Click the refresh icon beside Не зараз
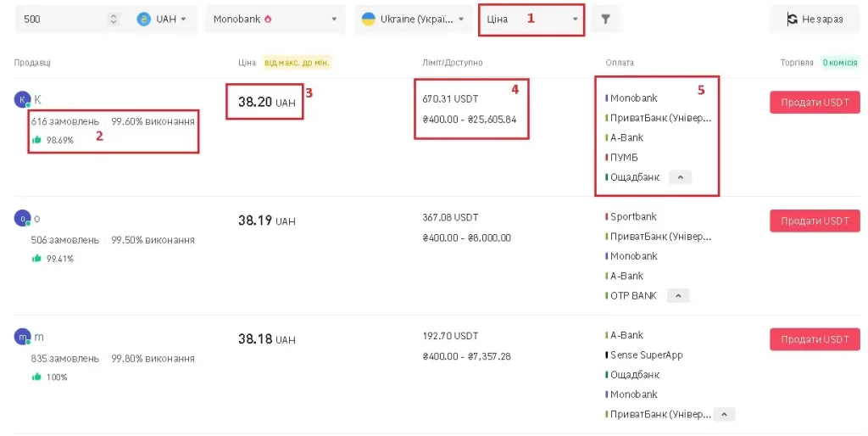 pos(793,20)
